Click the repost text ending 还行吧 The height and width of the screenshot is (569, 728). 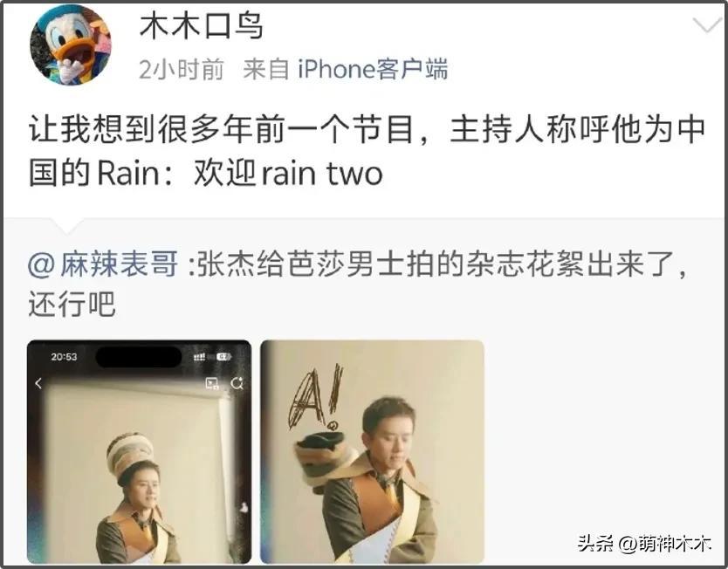pos(72,305)
